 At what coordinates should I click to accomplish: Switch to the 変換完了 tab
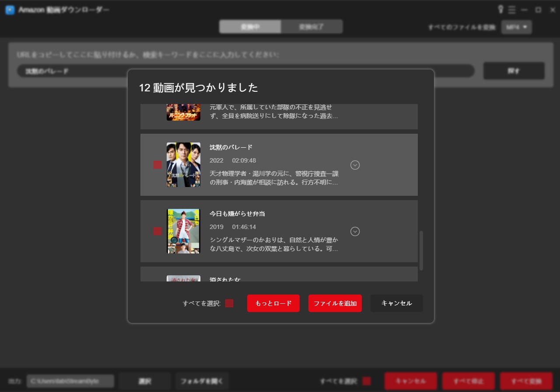click(311, 27)
